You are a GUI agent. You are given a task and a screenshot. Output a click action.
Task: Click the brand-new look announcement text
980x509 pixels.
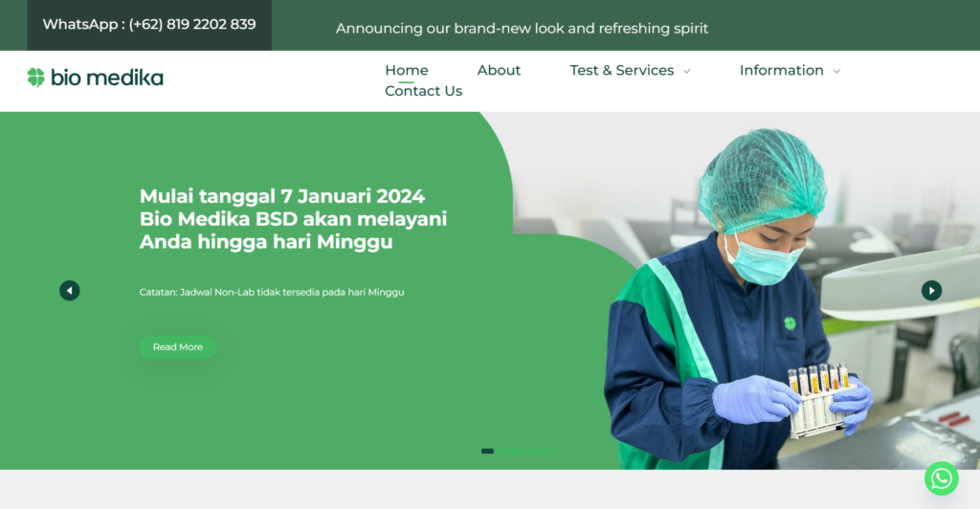pyautogui.click(x=522, y=29)
